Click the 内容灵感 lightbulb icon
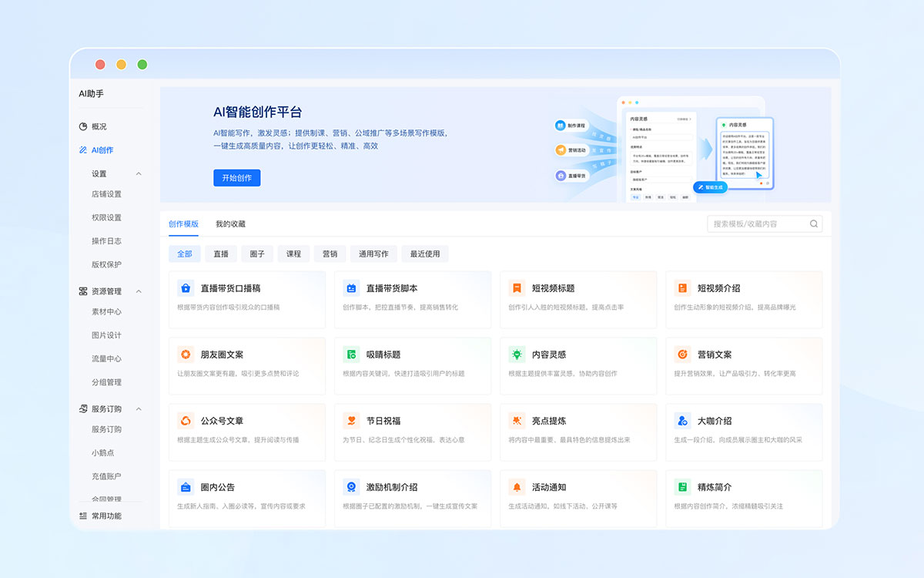924x578 pixels. coord(517,355)
